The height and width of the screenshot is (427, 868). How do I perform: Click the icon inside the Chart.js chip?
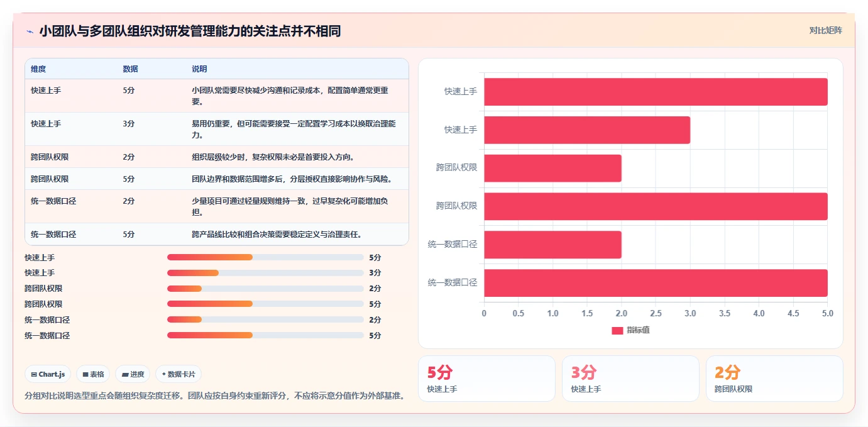click(34, 374)
